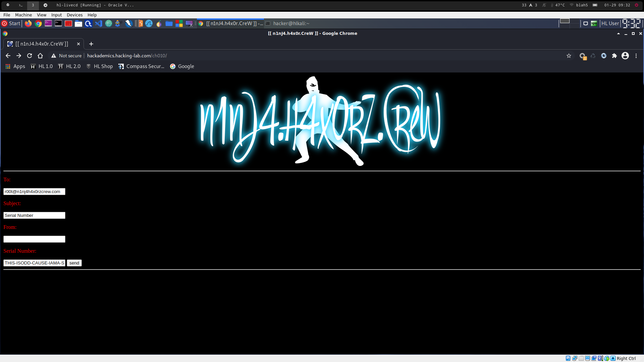Bookmark this page with the star icon

(569, 56)
